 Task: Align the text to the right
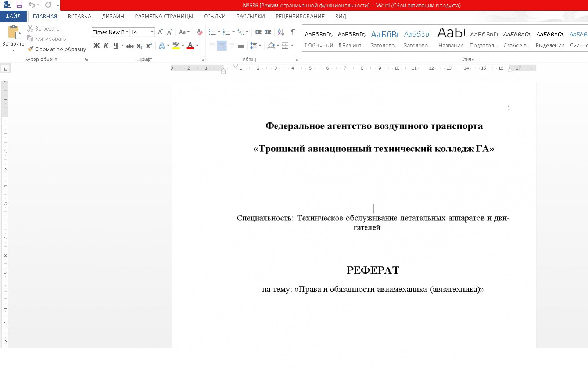pos(231,46)
